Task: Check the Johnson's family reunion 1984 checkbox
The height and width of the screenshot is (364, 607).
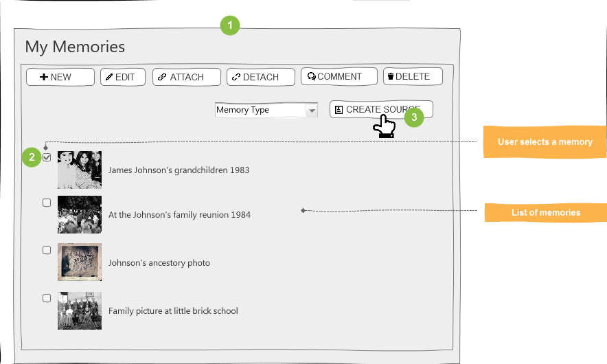Action: coord(47,203)
